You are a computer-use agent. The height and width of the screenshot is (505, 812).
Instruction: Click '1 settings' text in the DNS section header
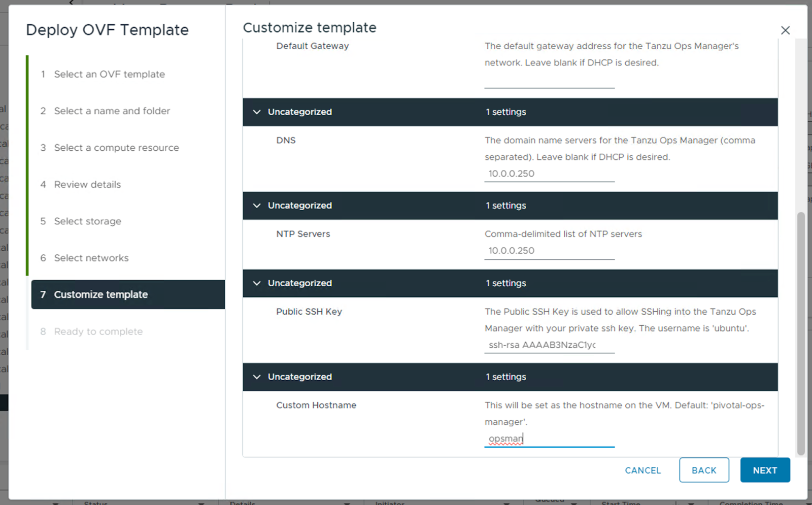pos(506,112)
